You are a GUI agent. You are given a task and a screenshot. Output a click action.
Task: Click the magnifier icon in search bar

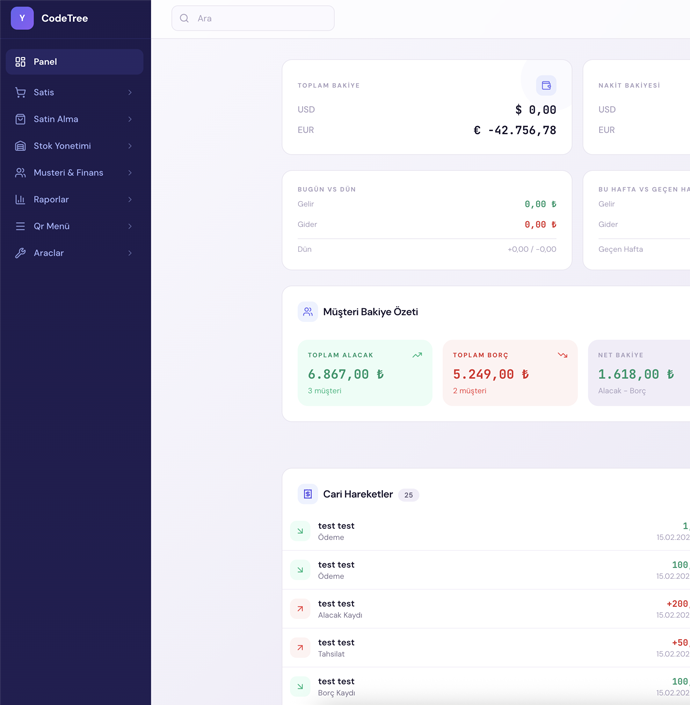185,18
